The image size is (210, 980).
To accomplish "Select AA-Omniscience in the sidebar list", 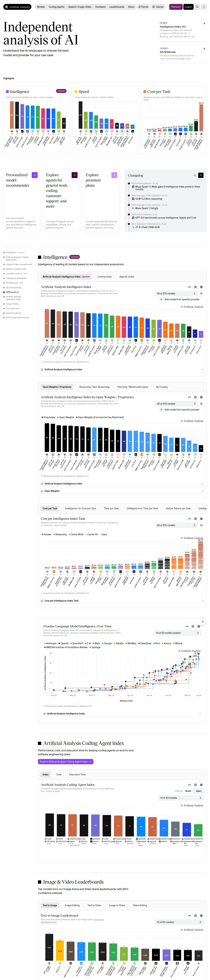I will click(13, 288).
